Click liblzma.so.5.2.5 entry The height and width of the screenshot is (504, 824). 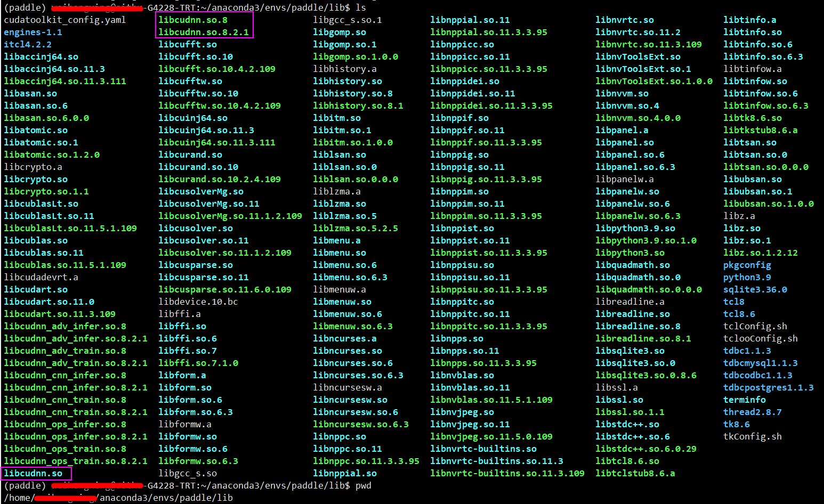coord(356,228)
